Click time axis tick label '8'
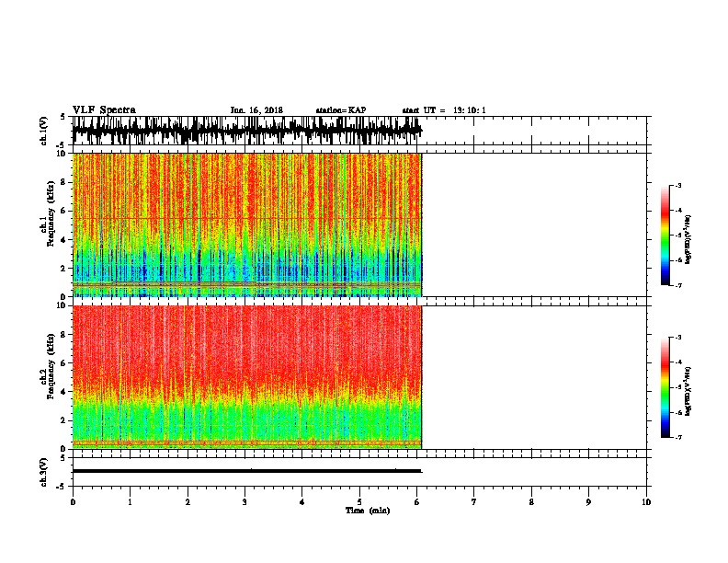 [531, 502]
